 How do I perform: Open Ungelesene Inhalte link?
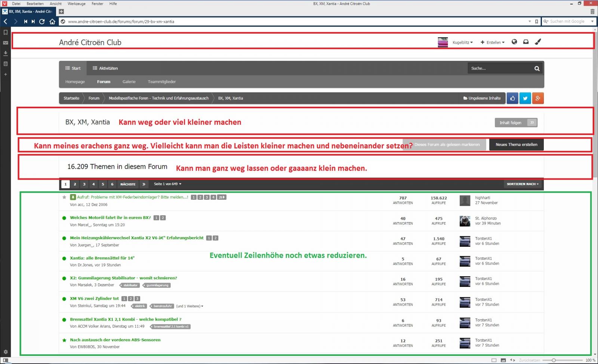coord(482,98)
